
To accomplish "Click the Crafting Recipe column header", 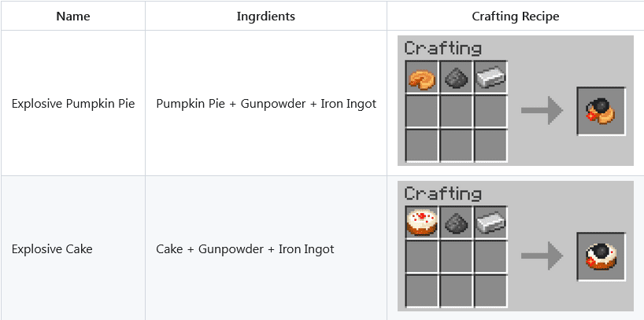I will (516, 17).
